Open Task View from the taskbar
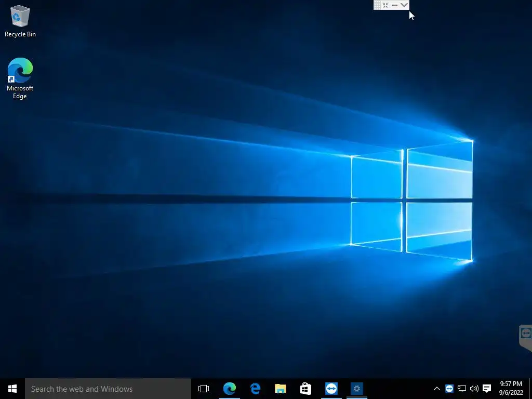 coord(204,389)
